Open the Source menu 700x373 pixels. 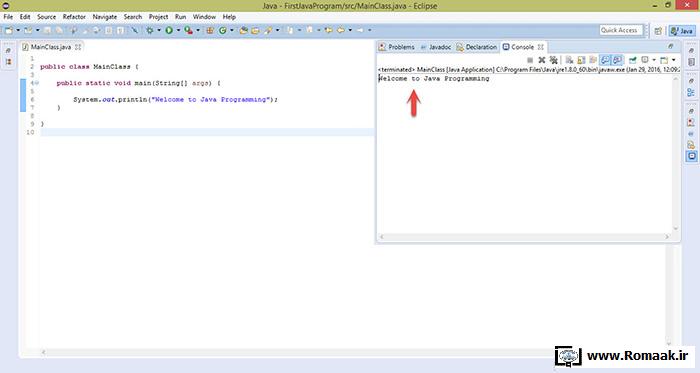[46, 17]
